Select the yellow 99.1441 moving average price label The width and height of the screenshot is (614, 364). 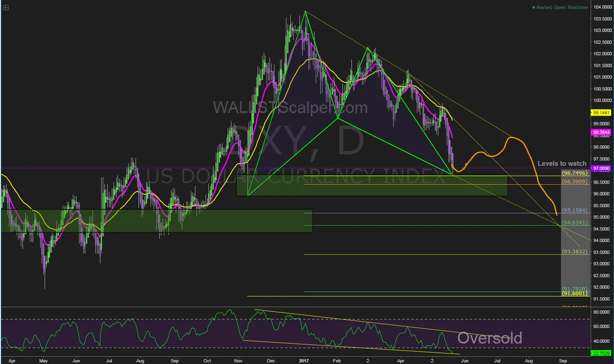602,112
